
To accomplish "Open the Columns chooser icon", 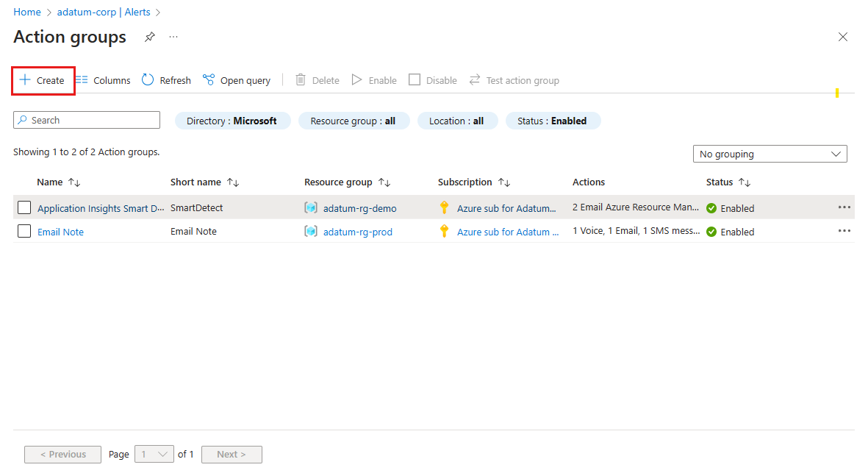I will coord(82,80).
